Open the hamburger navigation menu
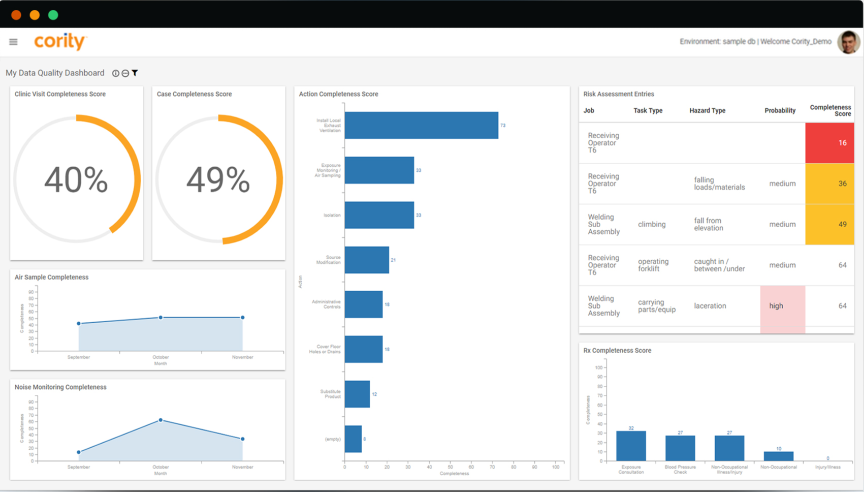The height and width of the screenshot is (492, 864). tap(13, 42)
